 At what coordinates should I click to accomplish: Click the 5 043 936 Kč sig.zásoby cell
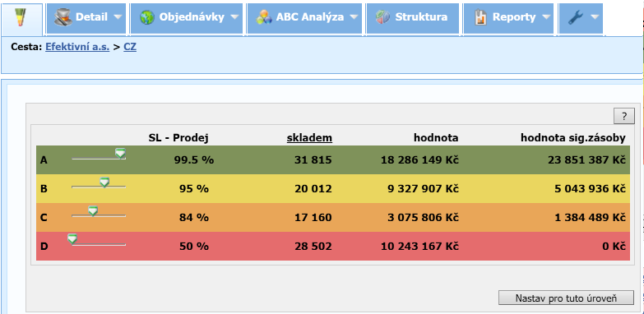(590, 189)
